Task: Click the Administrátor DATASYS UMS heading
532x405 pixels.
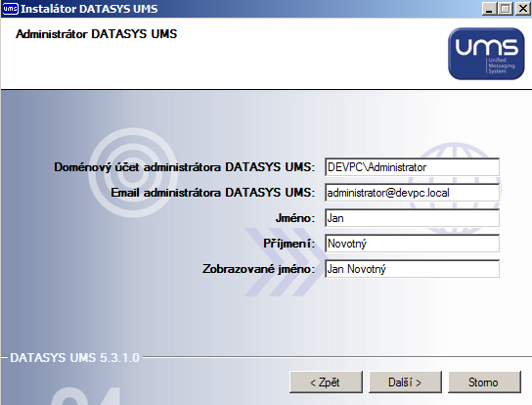Action: 97,34
